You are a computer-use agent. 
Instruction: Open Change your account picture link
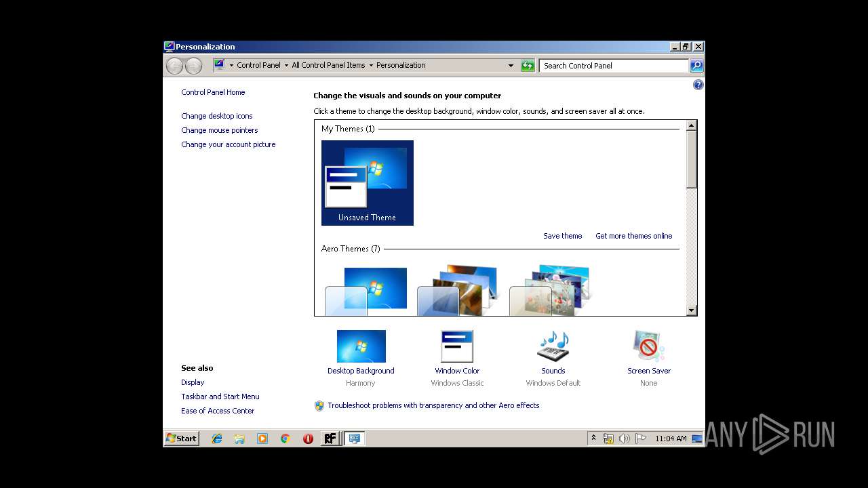[x=228, y=144]
